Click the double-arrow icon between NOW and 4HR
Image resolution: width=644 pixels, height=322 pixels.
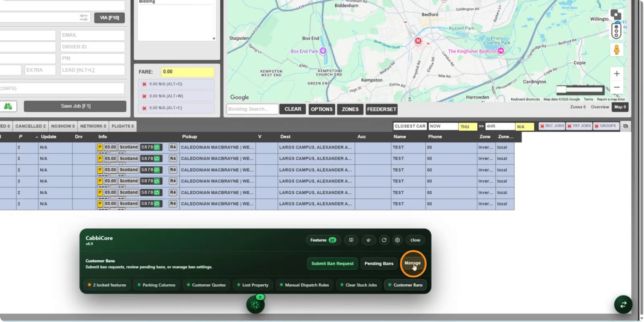(x=481, y=126)
